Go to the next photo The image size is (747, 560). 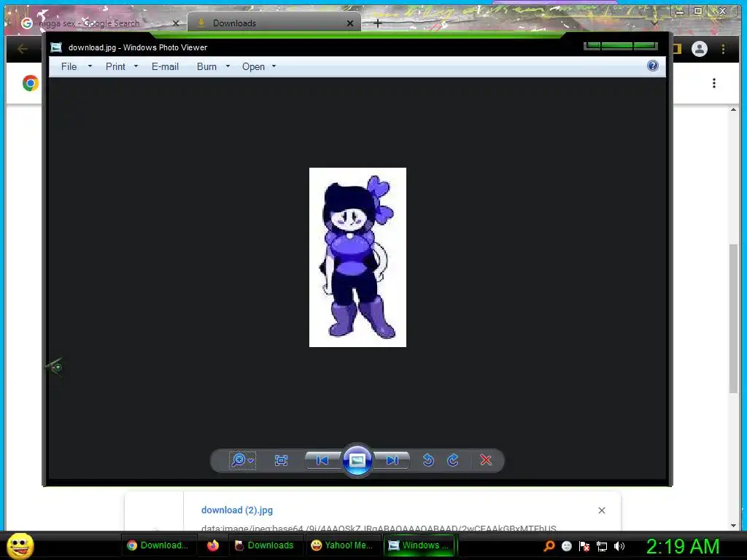[392, 461]
